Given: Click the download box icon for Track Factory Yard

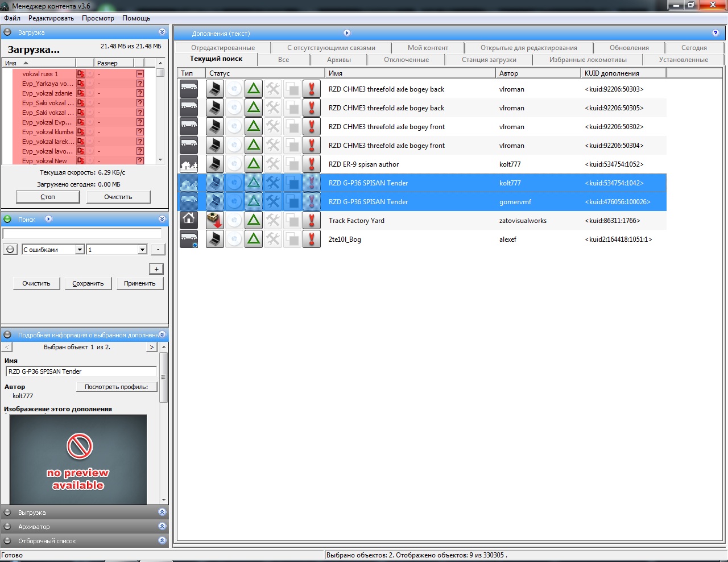Looking at the screenshot, I should pos(214,220).
